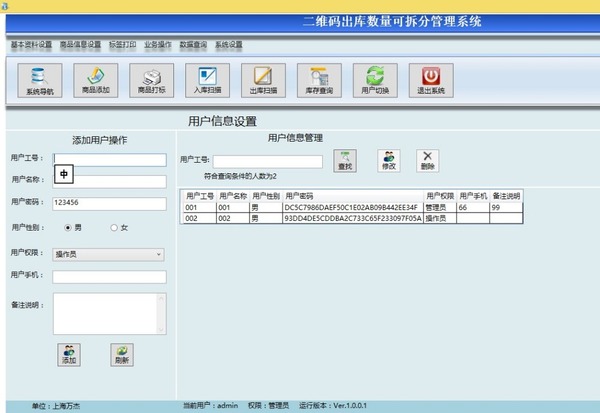
Task: Open 商品添加 from the toolbar
Action: tap(95, 79)
